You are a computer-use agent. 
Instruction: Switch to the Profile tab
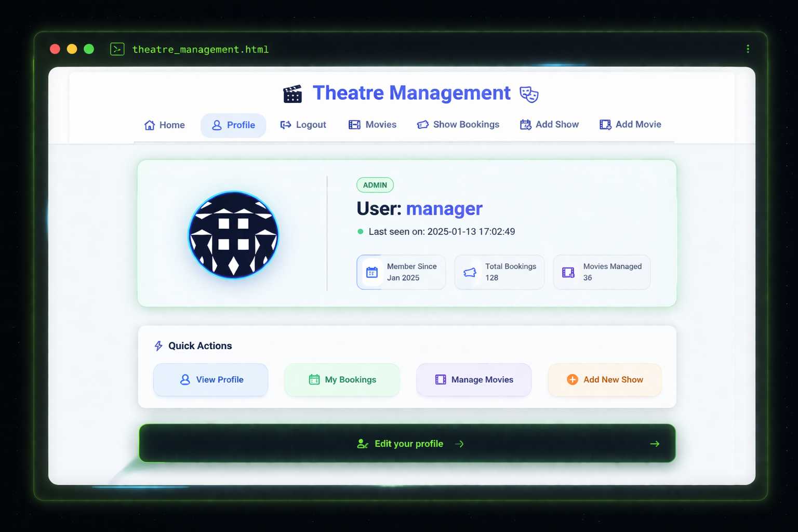click(233, 125)
